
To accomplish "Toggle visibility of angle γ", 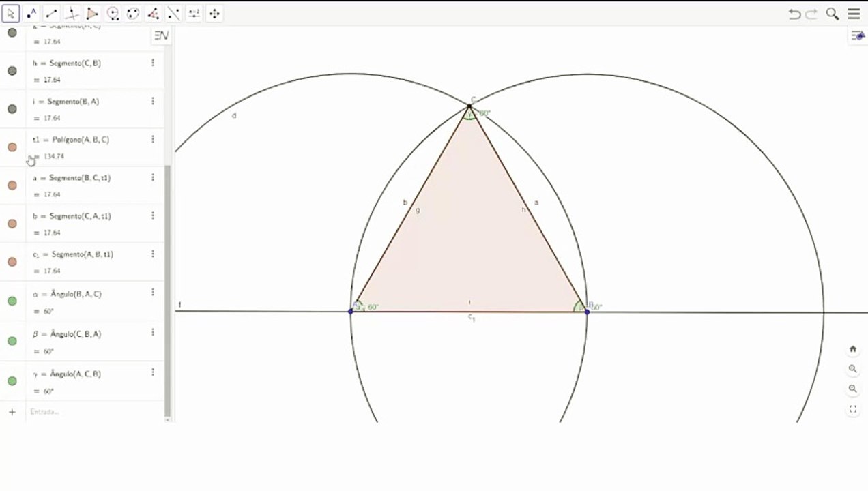I will (x=12, y=381).
